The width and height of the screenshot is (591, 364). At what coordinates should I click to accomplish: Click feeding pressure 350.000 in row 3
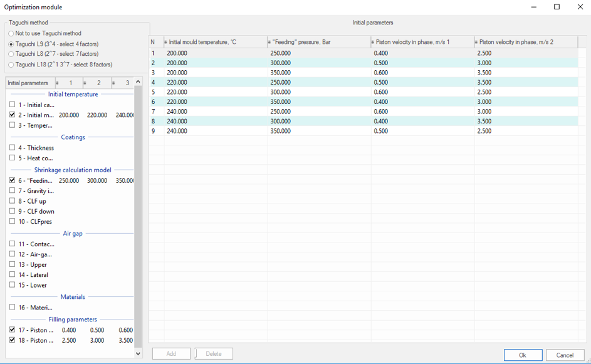point(319,73)
